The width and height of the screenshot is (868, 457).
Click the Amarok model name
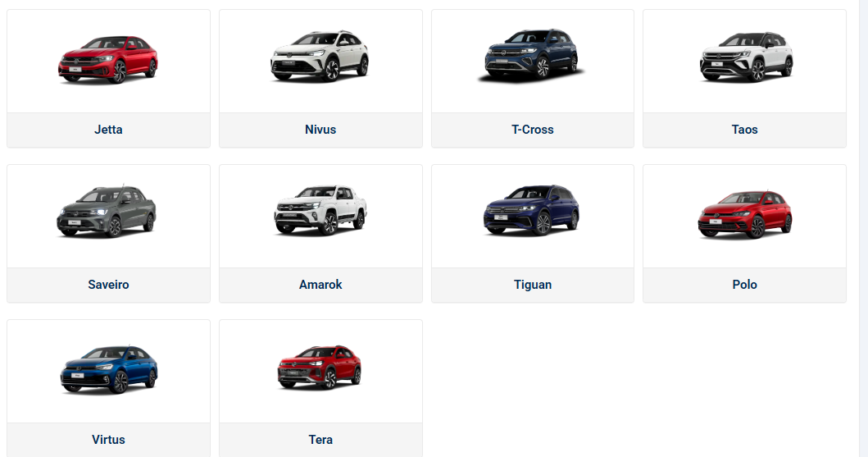(320, 285)
